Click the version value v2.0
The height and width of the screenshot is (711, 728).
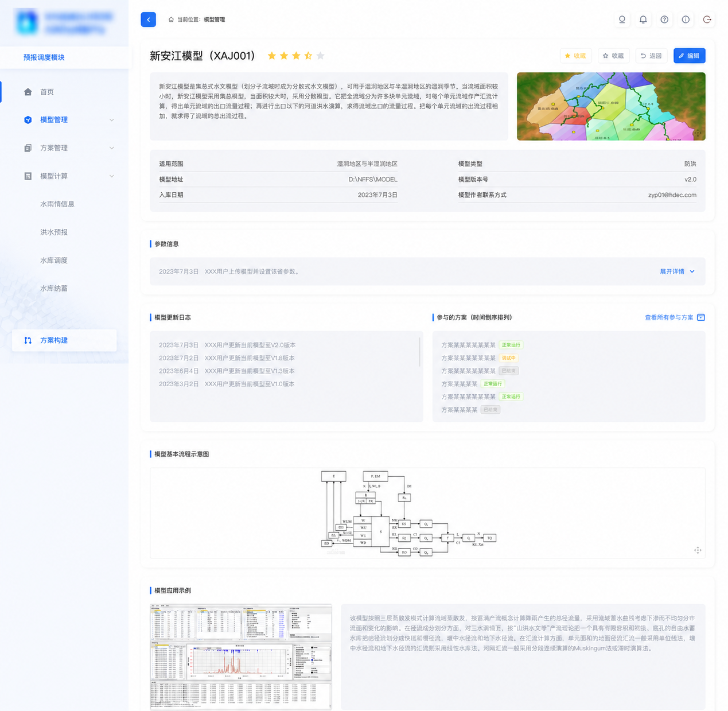[x=690, y=180]
